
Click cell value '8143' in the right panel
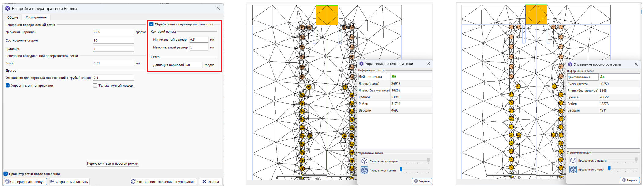click(x=619, y=91)
